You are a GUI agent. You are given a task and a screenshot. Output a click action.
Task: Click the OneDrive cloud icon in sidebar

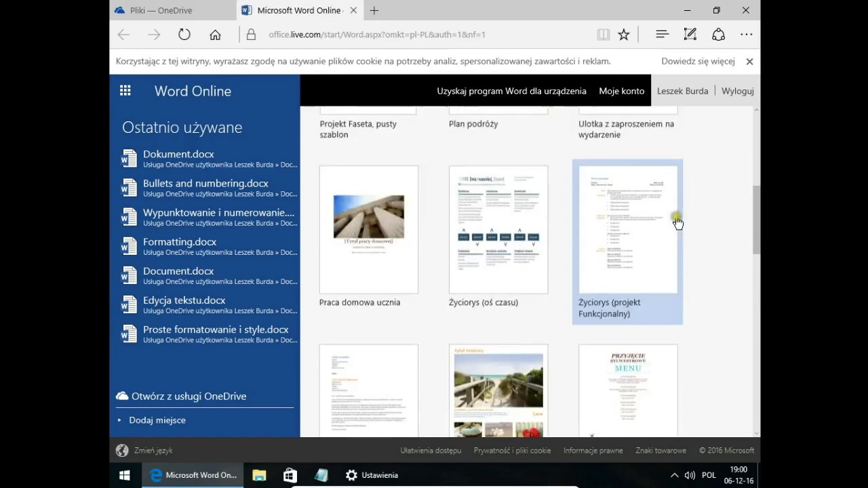122,396
